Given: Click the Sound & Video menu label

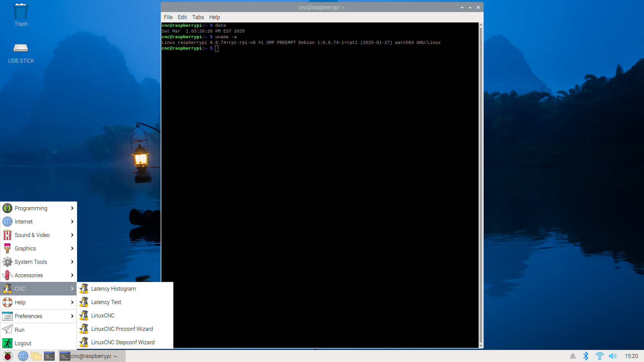Looking at the screenshot, I should [x=32, y=235].
